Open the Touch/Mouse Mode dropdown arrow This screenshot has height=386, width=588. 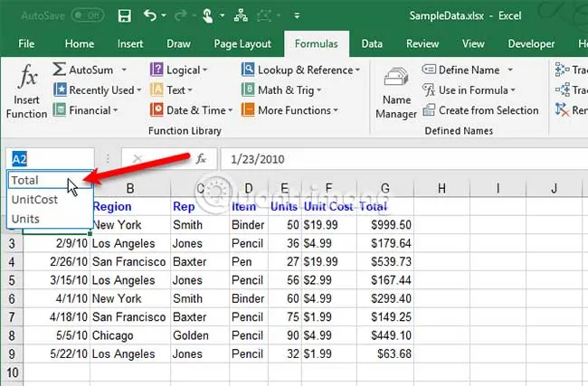point(223,15)
